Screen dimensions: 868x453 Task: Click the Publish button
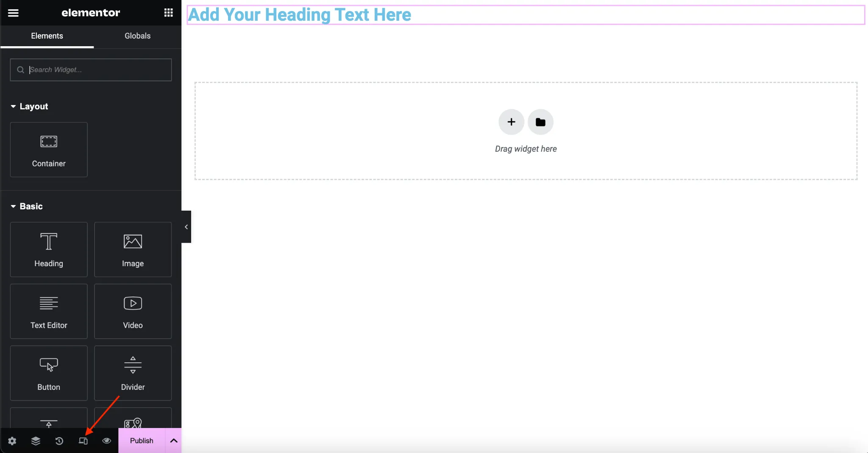[142, 441]
